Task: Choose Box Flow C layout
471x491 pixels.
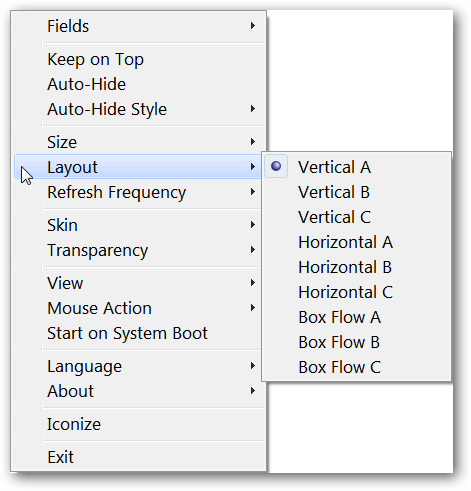Action: click(356, 367)
